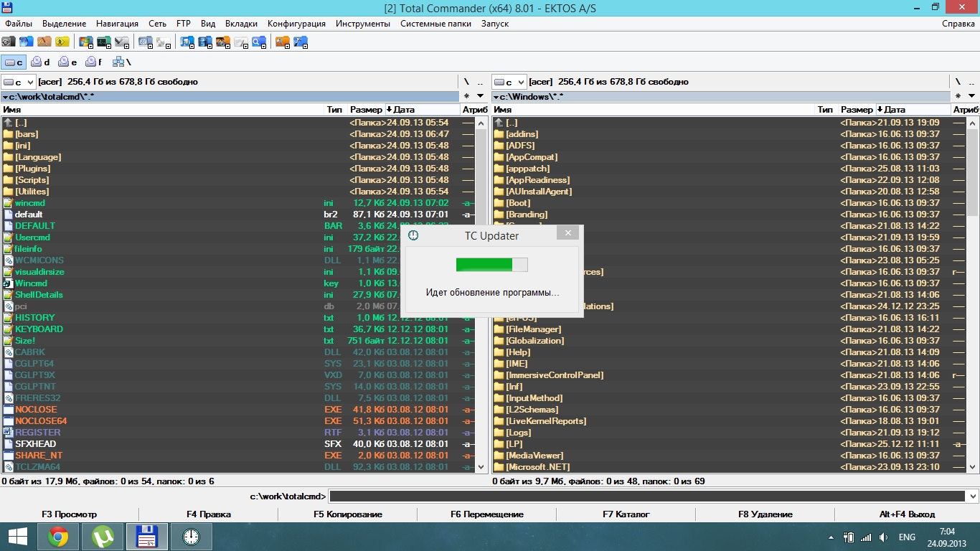
Task: Open Google Chrome from the taskbar
Action: [58, 537]
